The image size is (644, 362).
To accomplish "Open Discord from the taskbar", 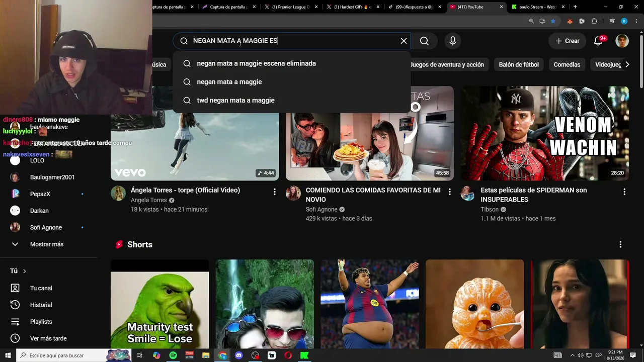I will [x=239, y=355].
